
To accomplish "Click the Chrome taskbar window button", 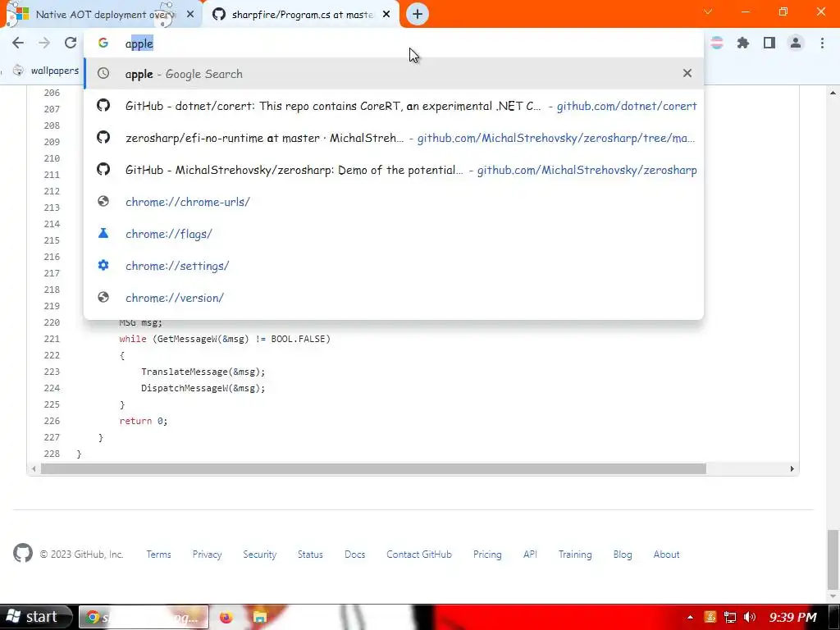I will coord(144,617).
